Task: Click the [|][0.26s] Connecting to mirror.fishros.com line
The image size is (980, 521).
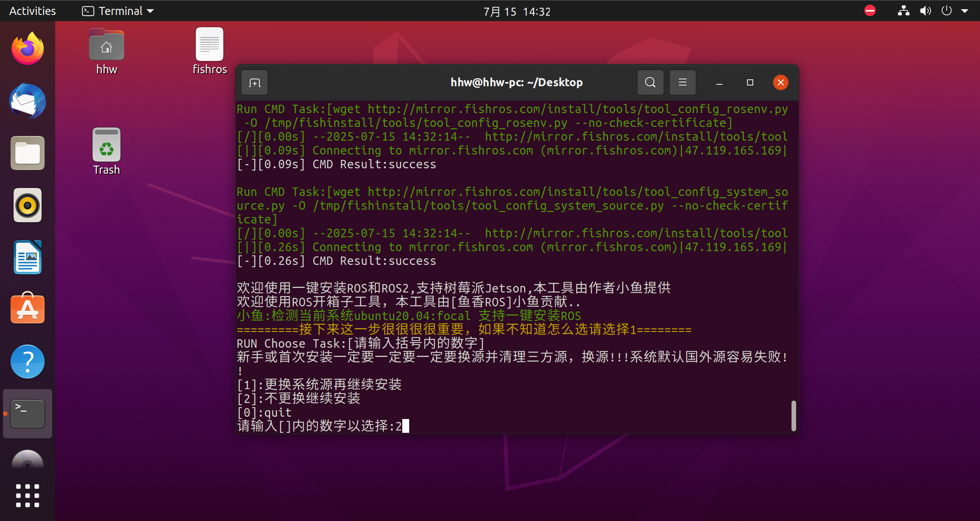Action: 512,247
